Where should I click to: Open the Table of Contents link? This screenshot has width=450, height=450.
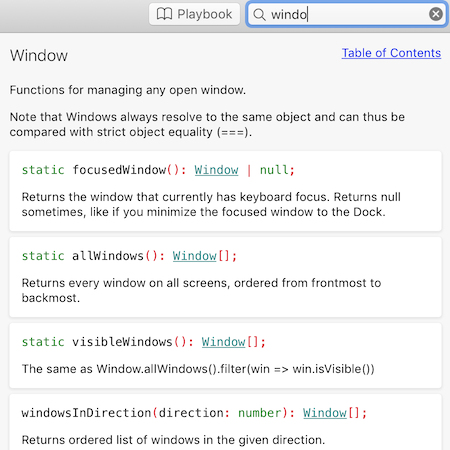coord(391,53)
